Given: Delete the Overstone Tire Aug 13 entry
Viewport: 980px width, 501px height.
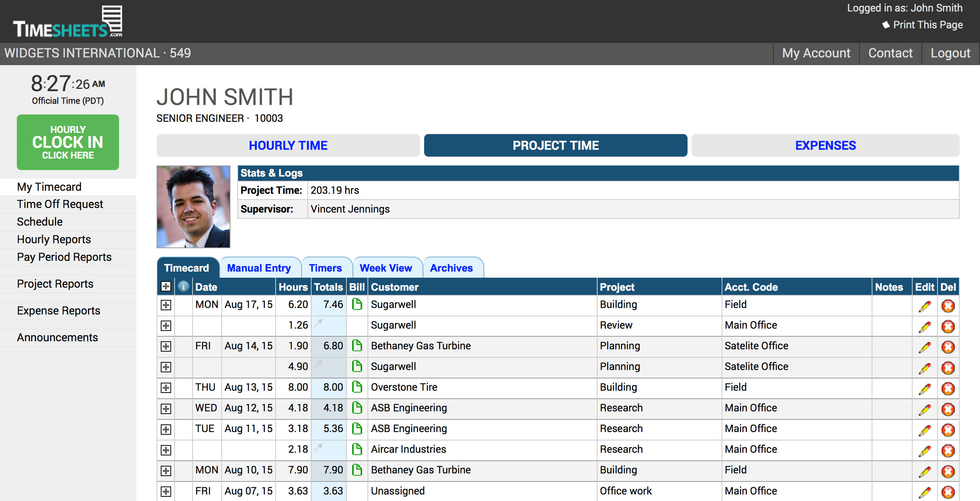Looking at the screenshot, I should click(948, 387).
